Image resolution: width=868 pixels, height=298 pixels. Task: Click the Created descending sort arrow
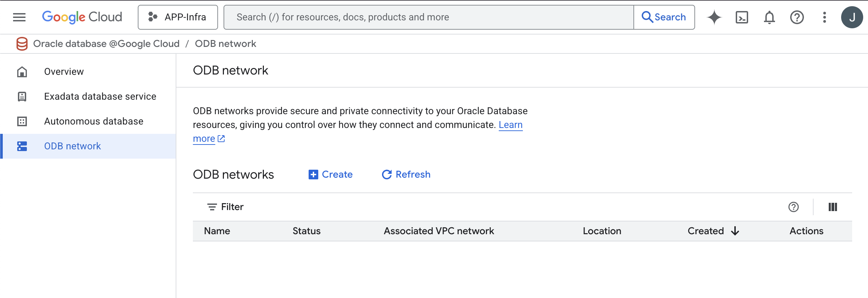tap(735, 231)
